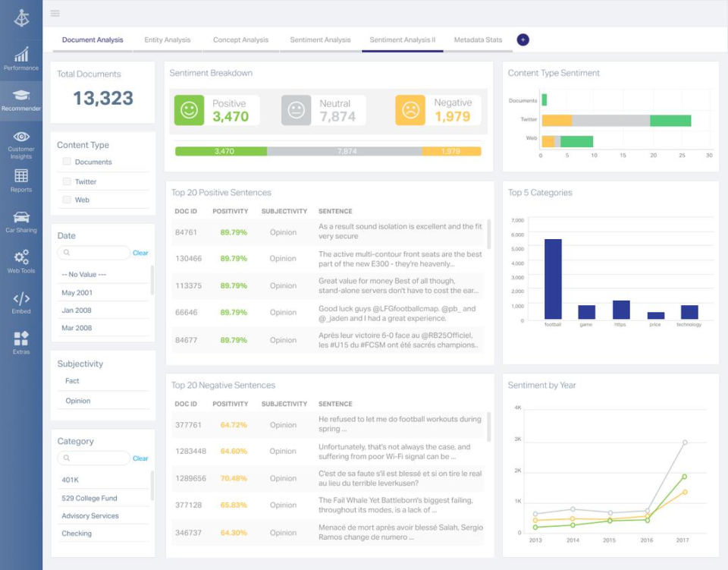Viewport: 728px width, 570px height.
Task: Open the Metadata Stats tab
Action: (x=479, y=39)
